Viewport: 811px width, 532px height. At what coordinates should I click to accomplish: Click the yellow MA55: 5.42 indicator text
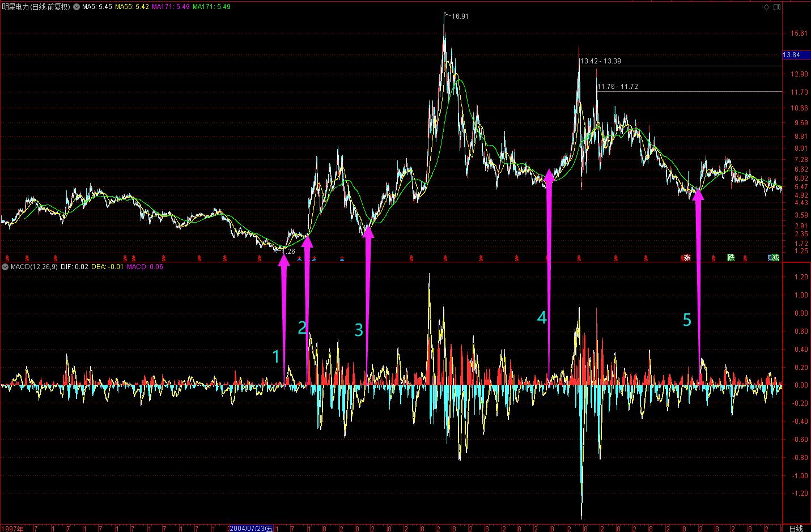point(133,7)
